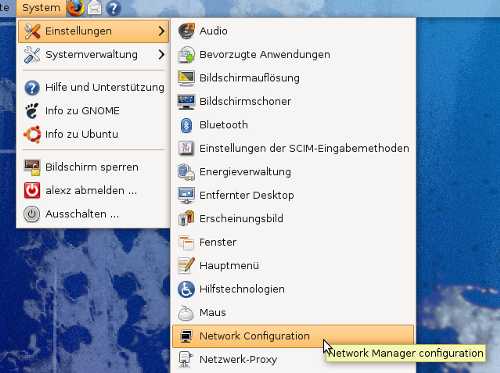Click the Ubuntu logo icon
500x373 pixels.
(32, 134)
